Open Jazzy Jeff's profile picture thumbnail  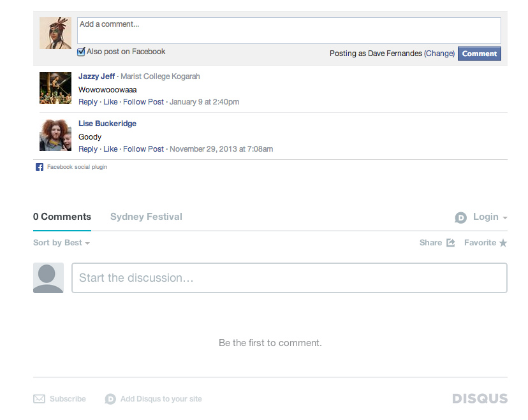[55, 88]
